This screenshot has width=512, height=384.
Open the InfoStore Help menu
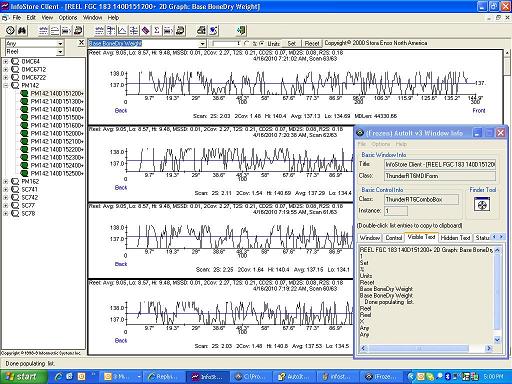[113, 18]
